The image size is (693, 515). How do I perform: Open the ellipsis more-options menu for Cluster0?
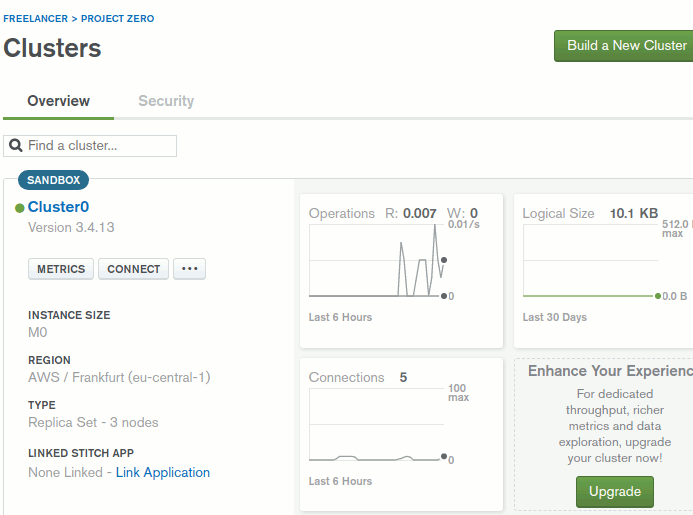click(189, 269)
